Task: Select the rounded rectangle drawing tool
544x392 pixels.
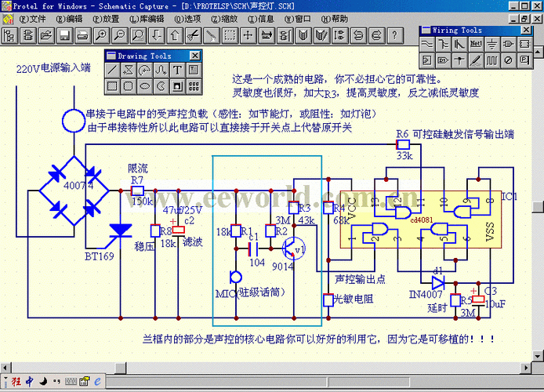Action: tap(129, 86)
